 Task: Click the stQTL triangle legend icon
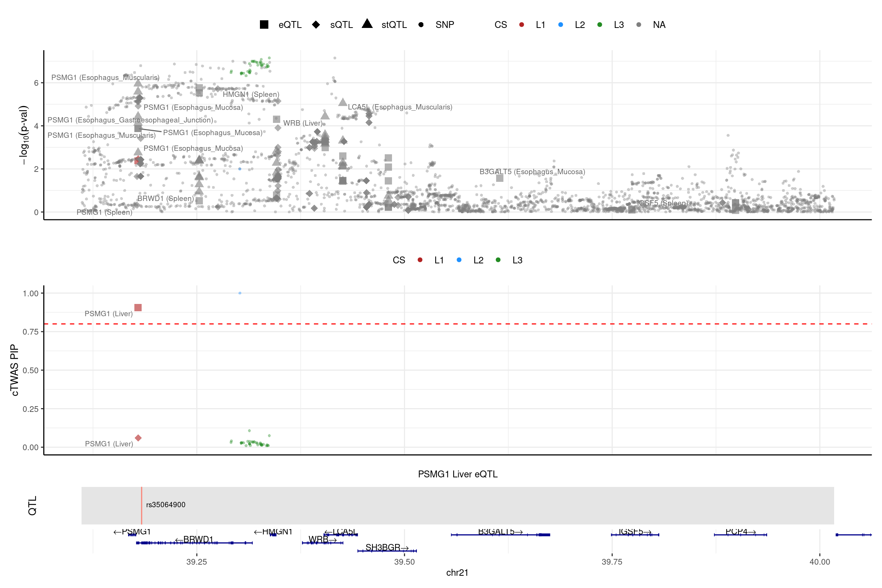tap(367, 24)
